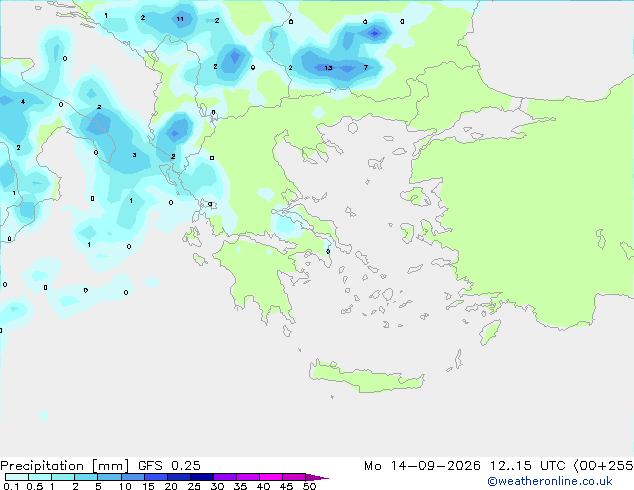The height and width of the screenshot is (490, 634).
Task: Pick the palest 0.1–0.5 mm legend swatch
Action: pyautogui.click(x=17, y=477)
